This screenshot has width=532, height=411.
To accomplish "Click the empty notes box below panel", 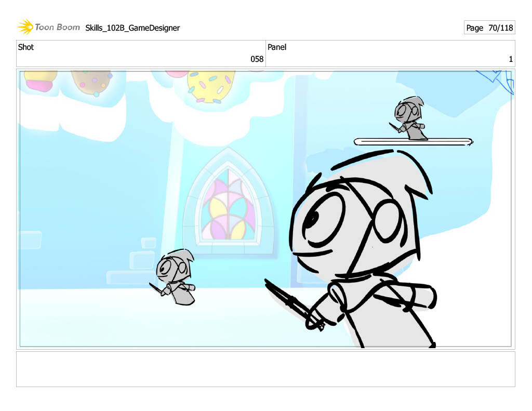I will coord(265,369).
